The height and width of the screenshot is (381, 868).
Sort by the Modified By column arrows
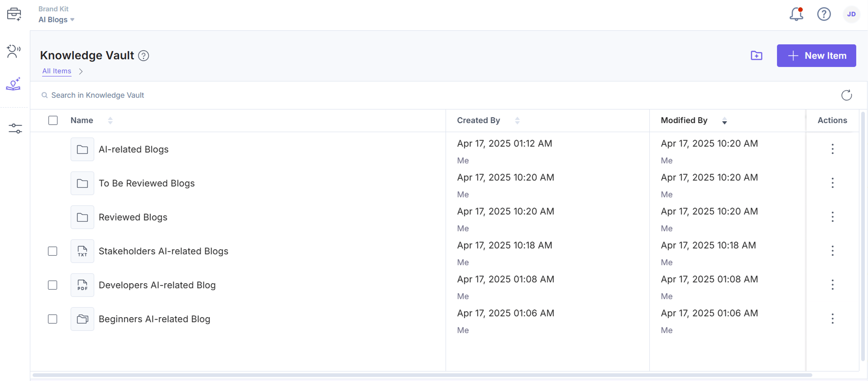coord(724,121)
